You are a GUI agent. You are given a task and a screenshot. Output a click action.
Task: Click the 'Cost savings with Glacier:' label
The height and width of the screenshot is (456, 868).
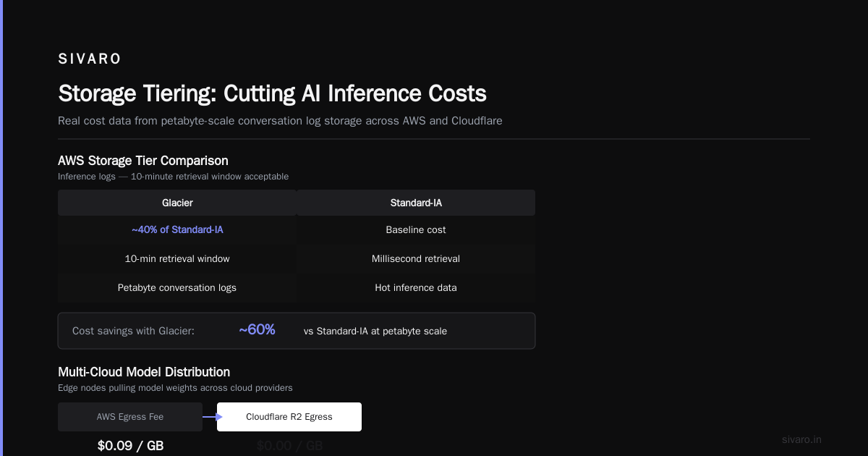[133, 331]
